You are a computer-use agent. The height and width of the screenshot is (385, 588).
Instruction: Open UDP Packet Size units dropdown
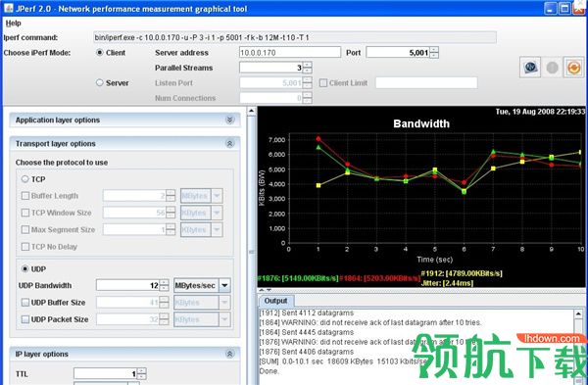coord(224,319)
